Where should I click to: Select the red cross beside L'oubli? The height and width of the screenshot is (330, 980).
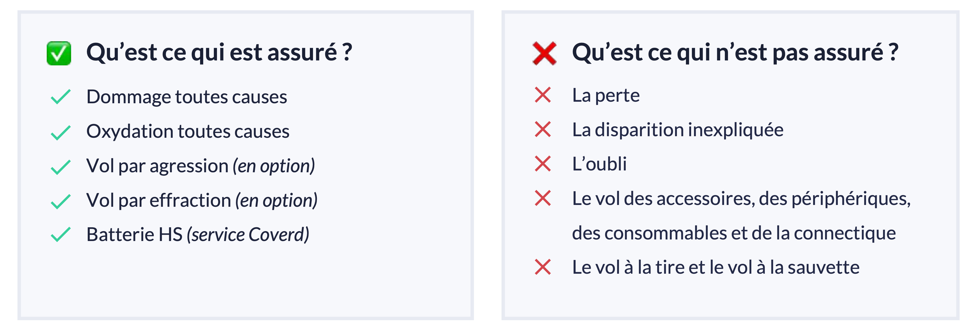coord(543,163)
